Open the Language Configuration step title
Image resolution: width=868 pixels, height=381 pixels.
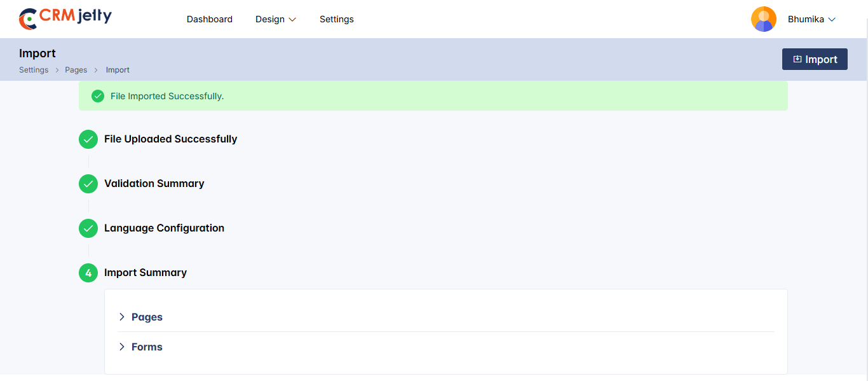tap(164, 228)
